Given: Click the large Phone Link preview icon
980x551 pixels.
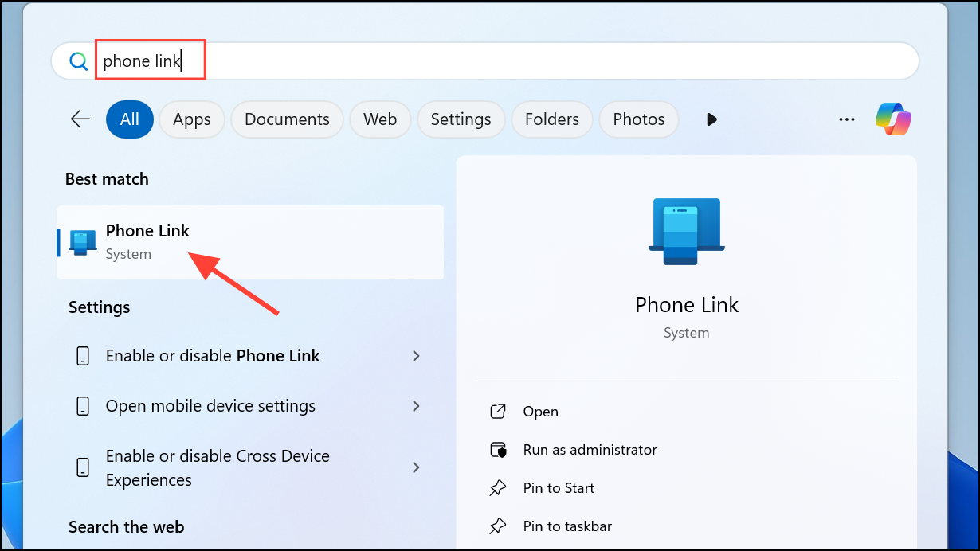Looking at the screenshot, I should [x=686, y=232].
